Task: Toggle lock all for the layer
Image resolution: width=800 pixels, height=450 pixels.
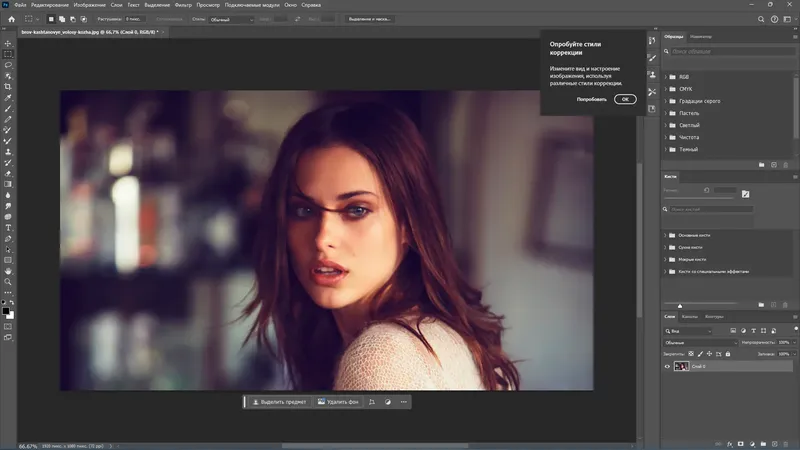Action: tap(727, 354)
